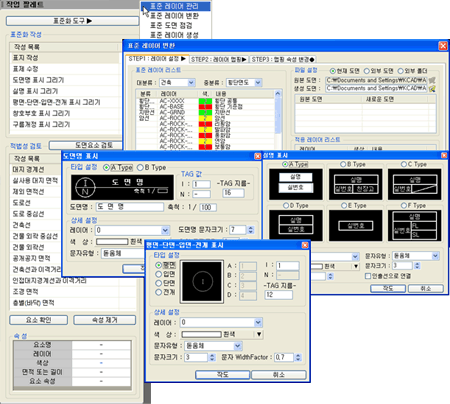Select 전개 radio button
Viewport: 450px width, 404px height.
[159, 292]
